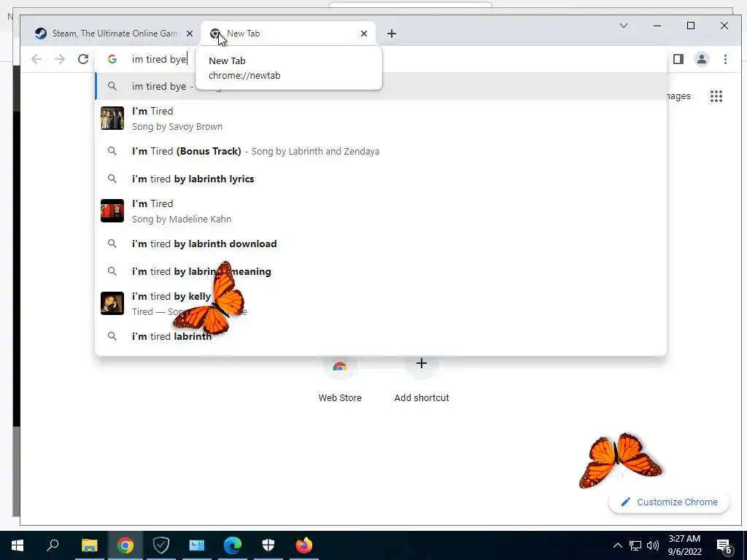Select I'm Tired (Bonus Track) suggestion

point(381,151)
